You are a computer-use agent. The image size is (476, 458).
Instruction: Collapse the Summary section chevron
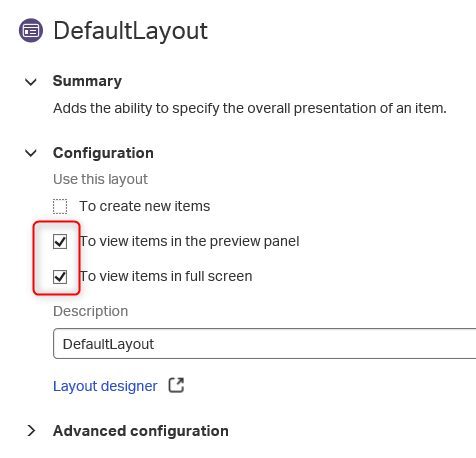coord(31,82)
